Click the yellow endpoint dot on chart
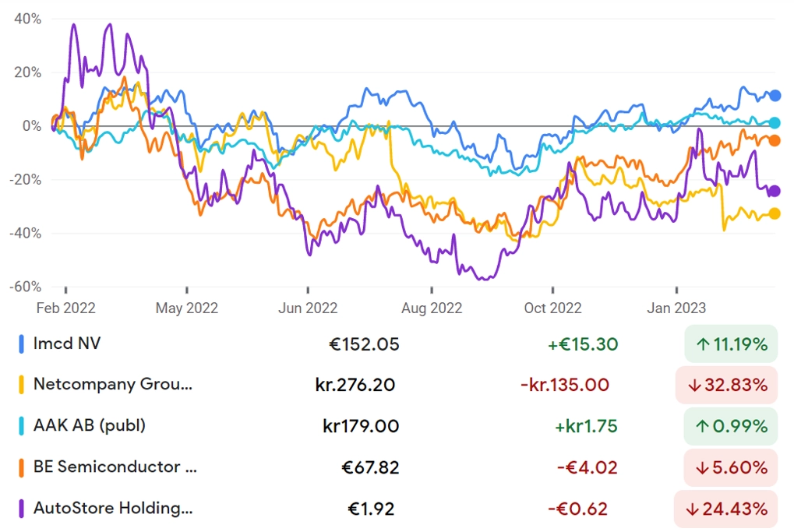The image size is (794, 532). 775,213
